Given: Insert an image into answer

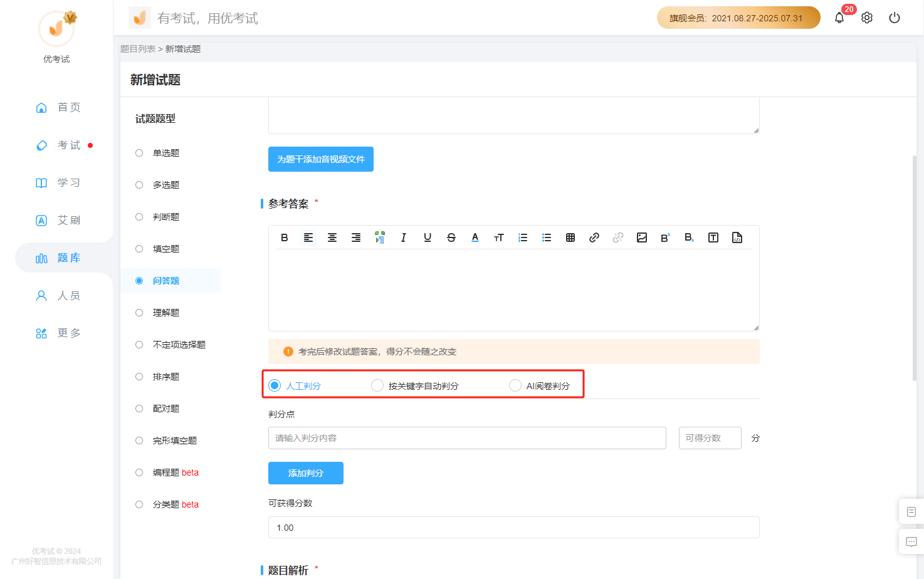Looking at the screenshot, I should tap(642, 237).
